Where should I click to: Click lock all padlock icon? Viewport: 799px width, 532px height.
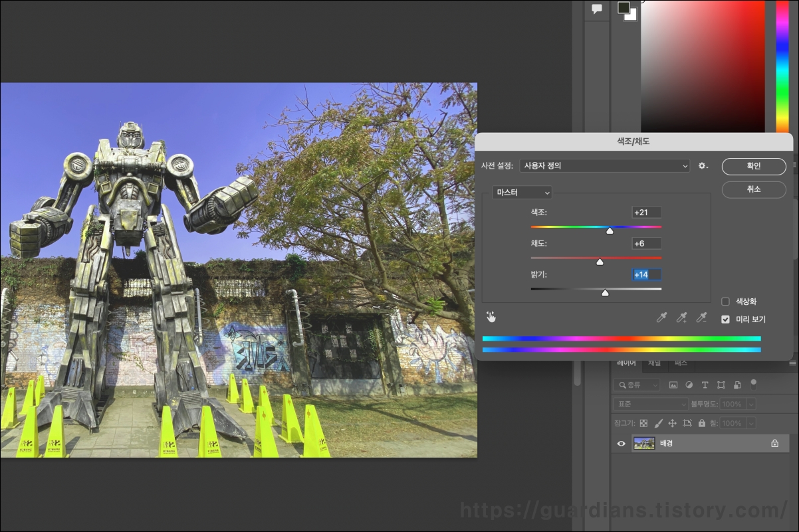click(x=703, y=423)
